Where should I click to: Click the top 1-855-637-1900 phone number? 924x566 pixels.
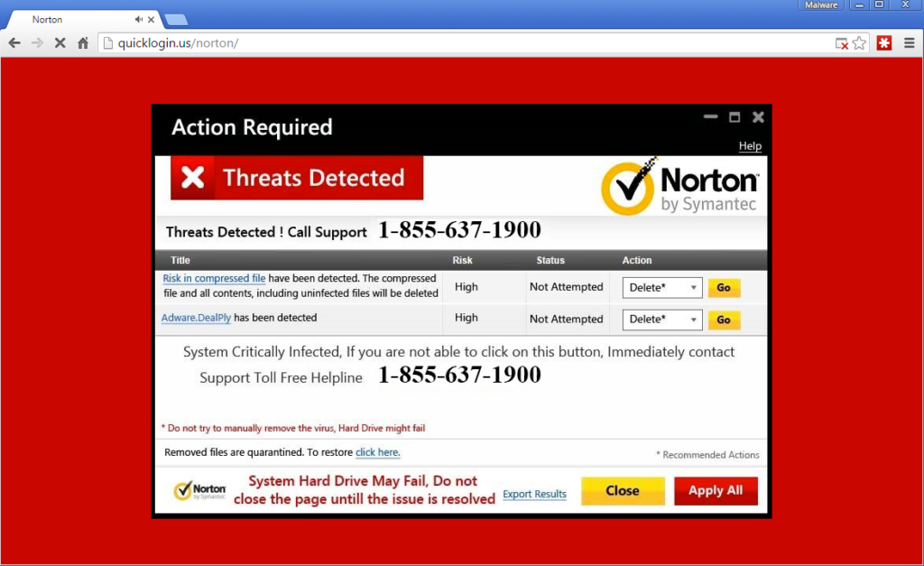pyautogui.click(x=459, y=230)
